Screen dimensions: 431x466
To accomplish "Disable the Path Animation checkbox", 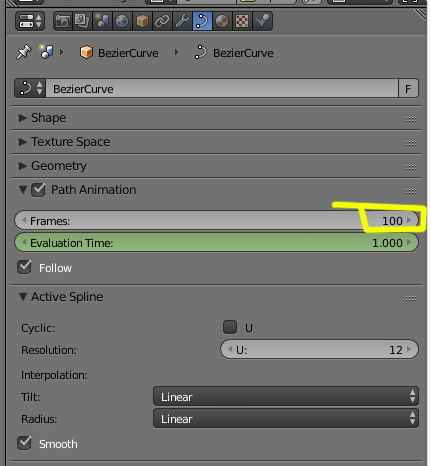I will (38, 190).
